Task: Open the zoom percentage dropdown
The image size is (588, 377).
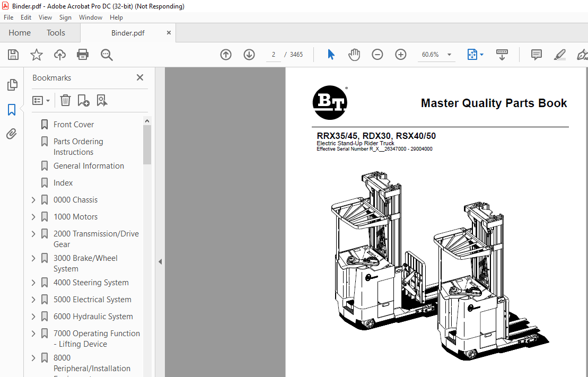Action: click(x=449, y=55)
